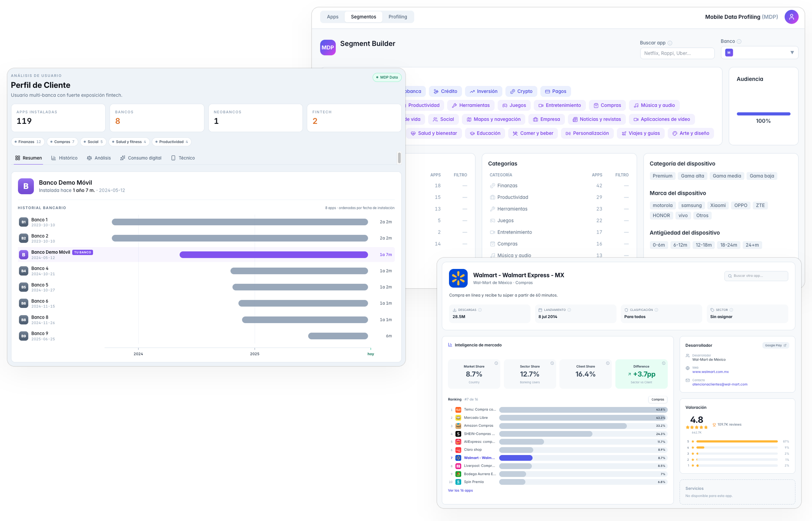
Task: Click the Spin Premia icon in ranking
Action: (458, 482)
